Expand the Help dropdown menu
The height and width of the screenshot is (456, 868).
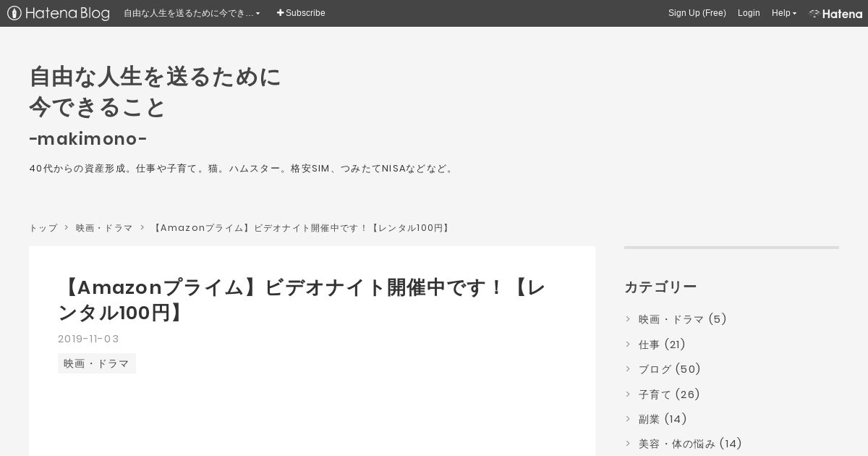click(x=784, y=13)
